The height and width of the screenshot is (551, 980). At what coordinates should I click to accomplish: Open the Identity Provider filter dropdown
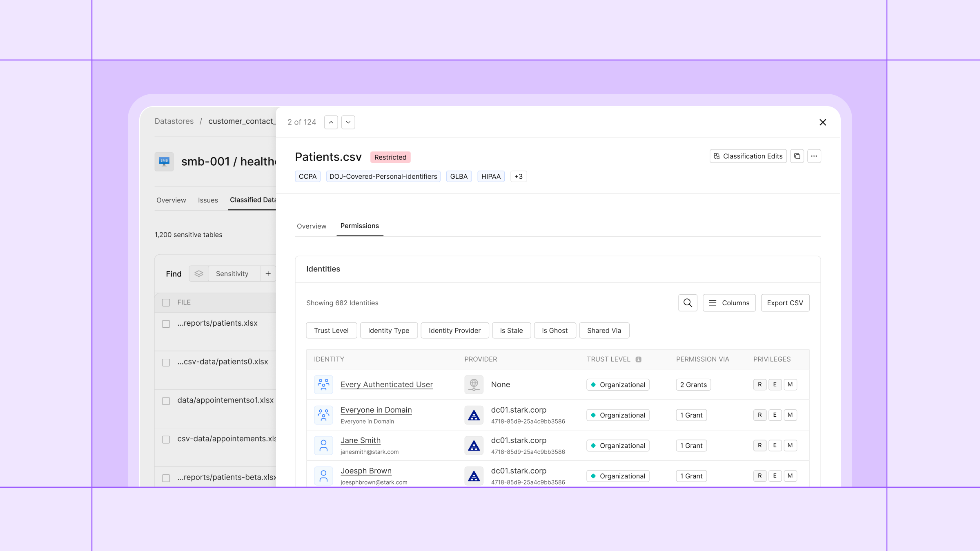[x=454, y=331]
